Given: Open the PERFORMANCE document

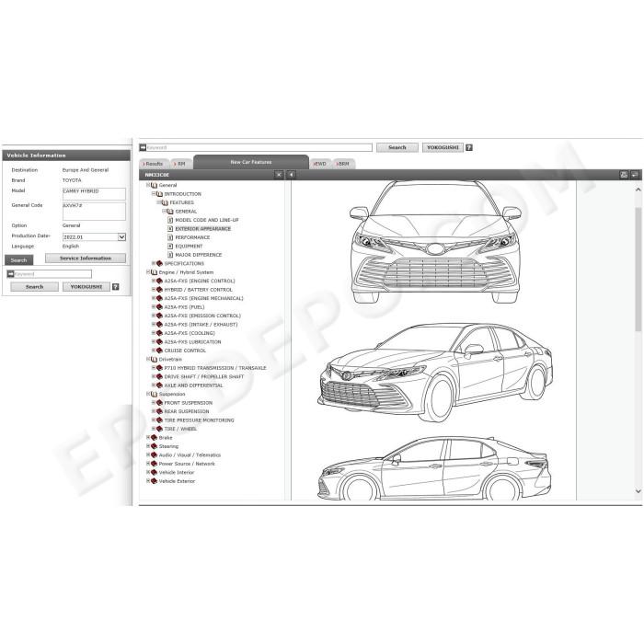Looking at the screenshot, I should pos(192,237).
